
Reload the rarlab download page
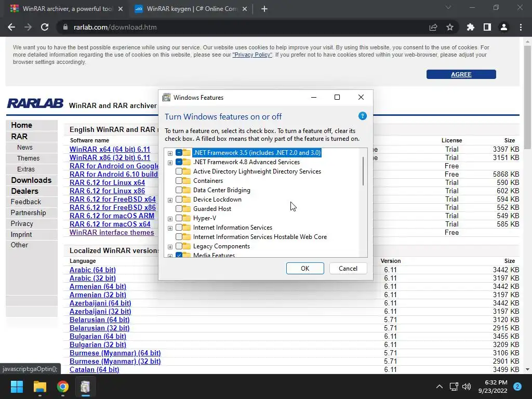coord(45,27)
